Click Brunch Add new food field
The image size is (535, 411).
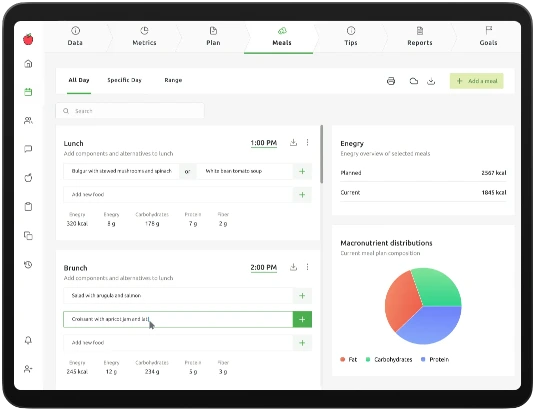(178, 343)
